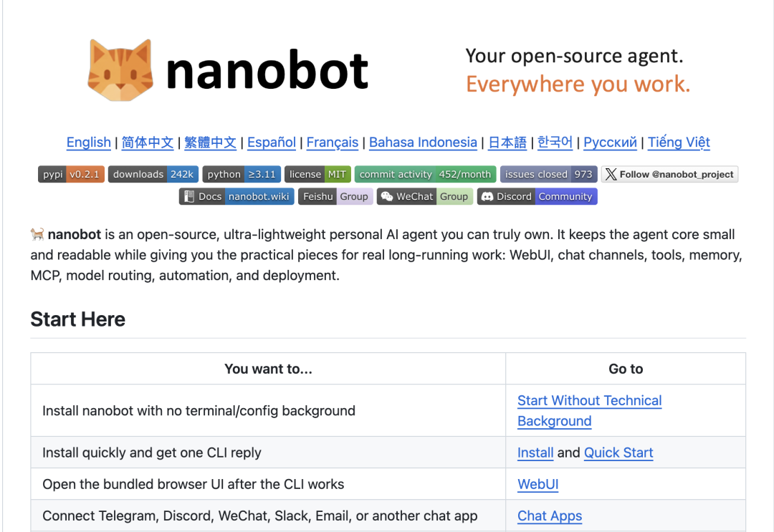
Task: Click the python ≥3.11 badge
Action: (242, 174)
